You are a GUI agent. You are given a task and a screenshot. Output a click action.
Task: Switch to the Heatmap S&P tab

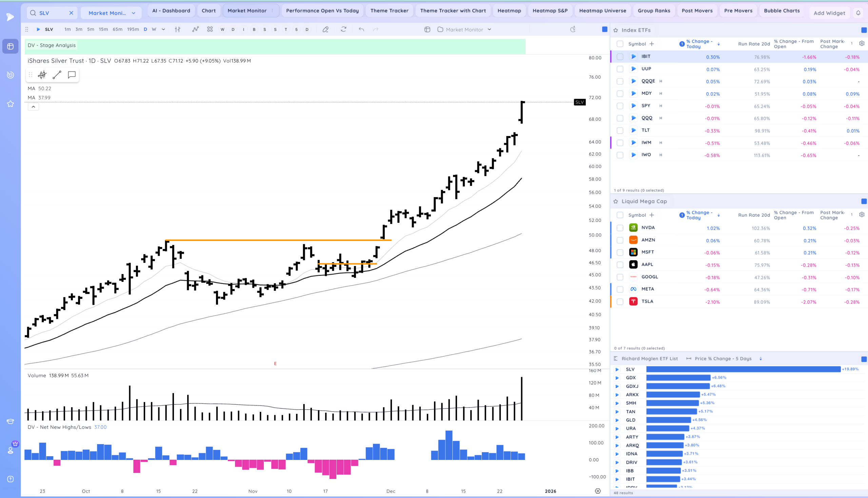click(x=550, y=11)
